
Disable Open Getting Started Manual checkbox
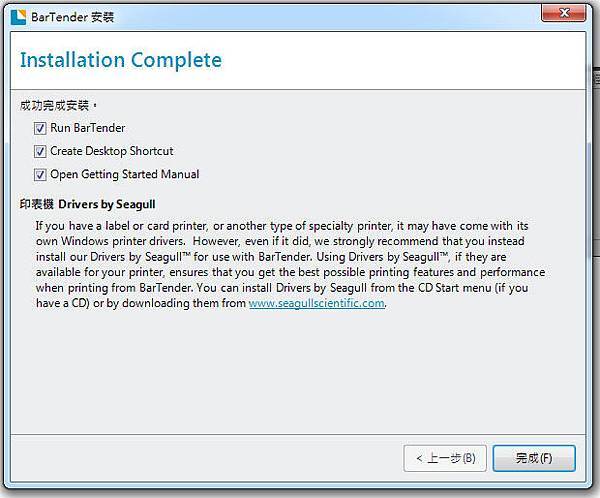pyautogui.click(x=40, y=175)
